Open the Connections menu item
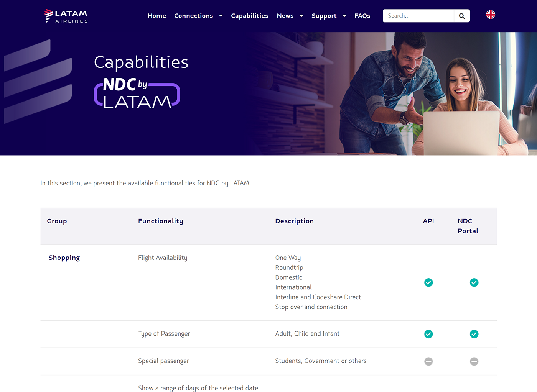This screenshot has height=392, width=537. [x=194, y=16]
